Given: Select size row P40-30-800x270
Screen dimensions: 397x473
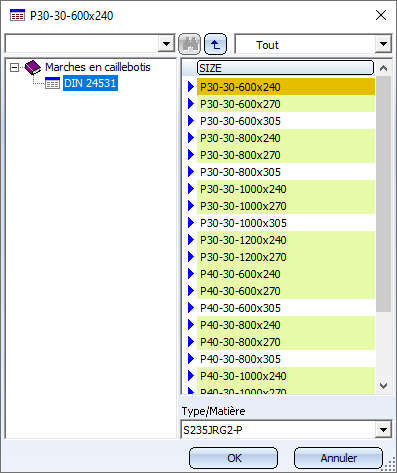Looking at the screenshot, I should tap(286, 342).
